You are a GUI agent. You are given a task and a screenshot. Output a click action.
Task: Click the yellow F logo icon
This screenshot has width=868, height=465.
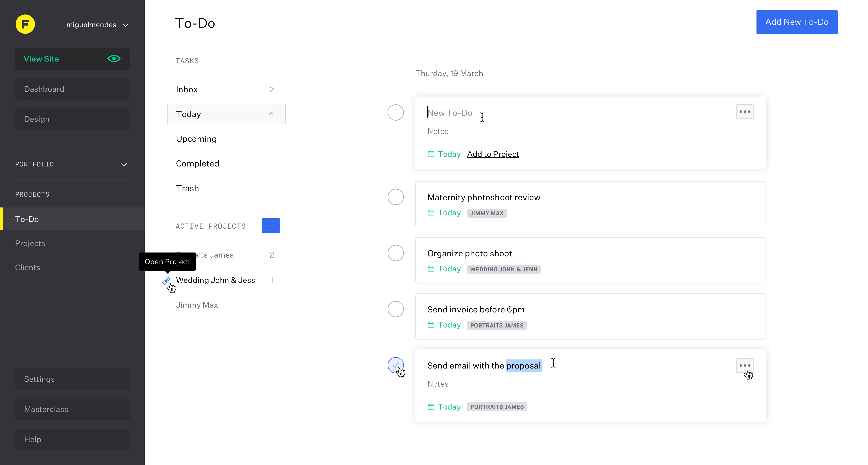pos(25,24)
